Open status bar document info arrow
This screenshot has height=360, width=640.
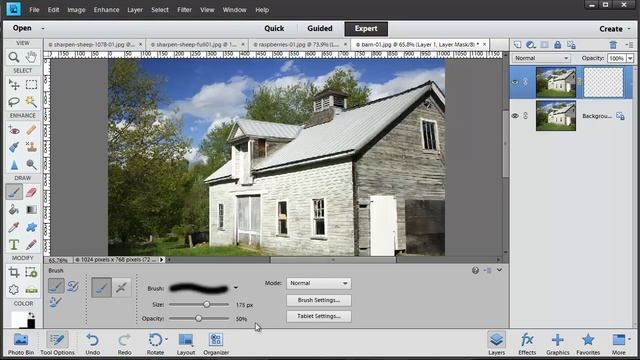point(161,260)
